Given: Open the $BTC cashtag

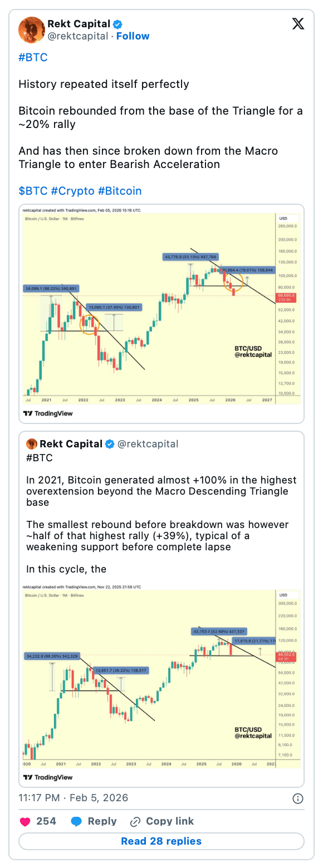Looking at the screenshot, I should click(32, 191).
